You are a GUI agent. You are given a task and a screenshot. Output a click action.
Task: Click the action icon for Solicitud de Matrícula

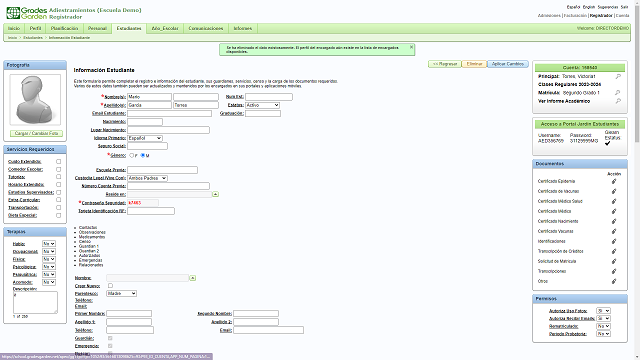(613, 261)
